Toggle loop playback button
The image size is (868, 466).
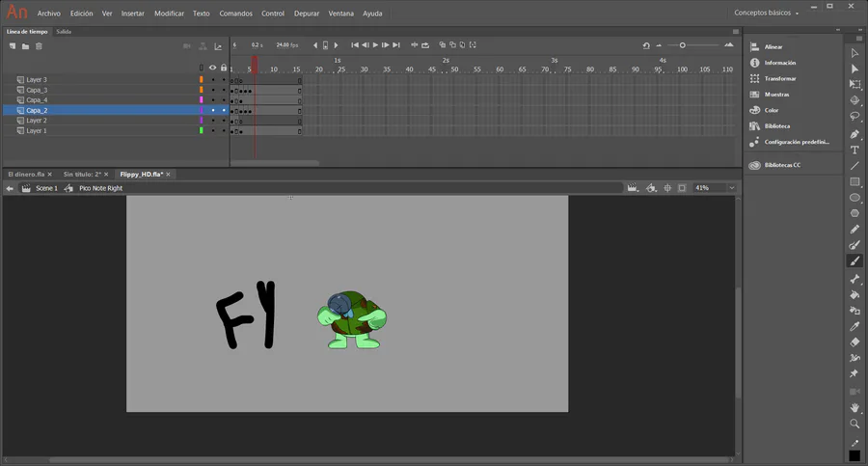point(425,45)
